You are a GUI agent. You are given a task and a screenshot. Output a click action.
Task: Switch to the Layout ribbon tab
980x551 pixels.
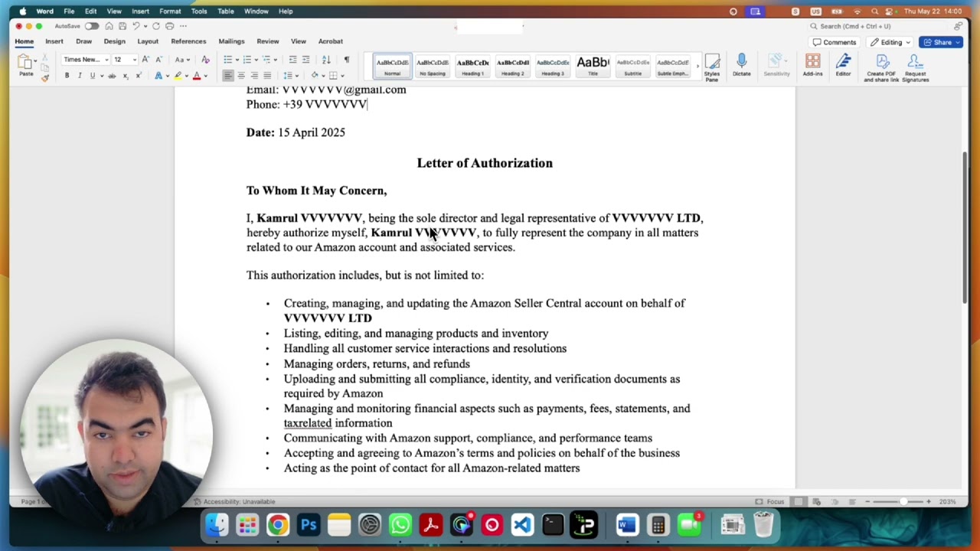click(x=148, y=41)
